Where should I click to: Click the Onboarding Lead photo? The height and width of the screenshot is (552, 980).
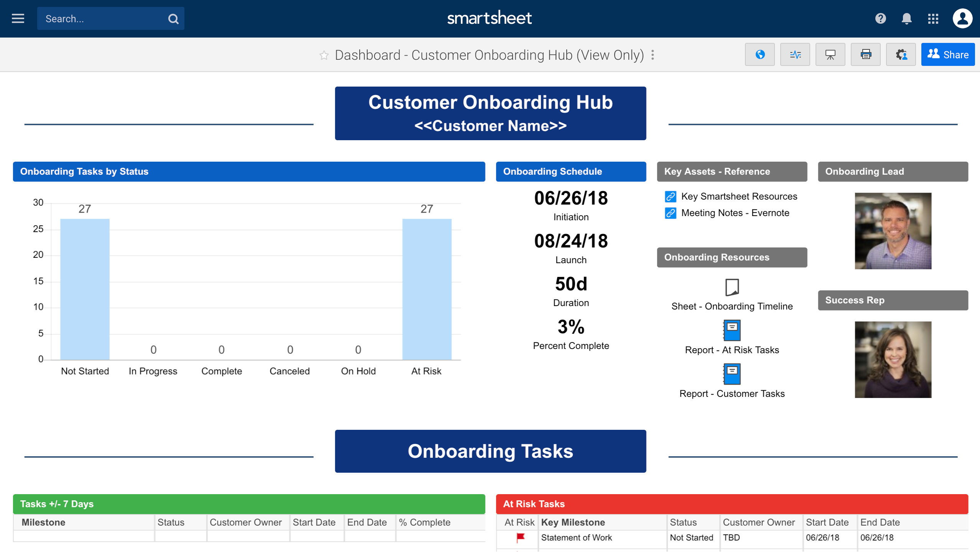coord(893,231)
